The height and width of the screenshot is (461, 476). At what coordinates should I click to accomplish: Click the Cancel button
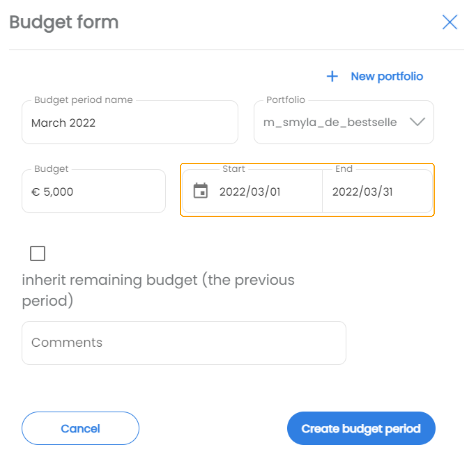(x=80, y=428)
